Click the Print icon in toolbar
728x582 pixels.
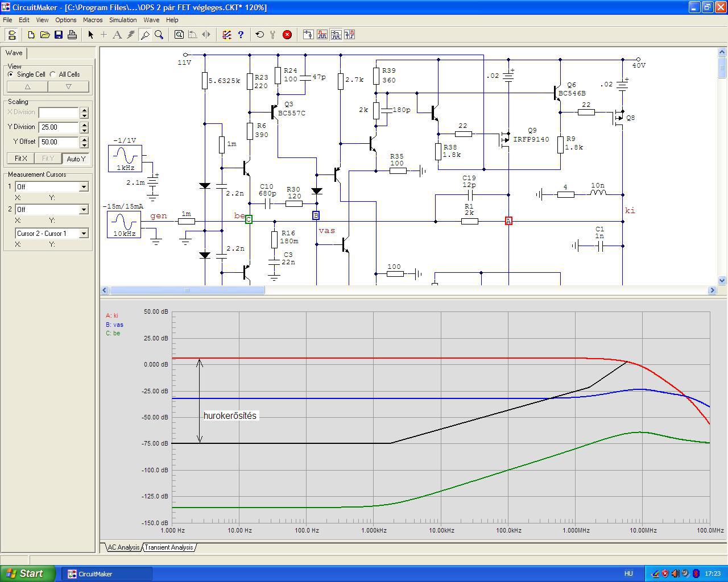[72, 35]
